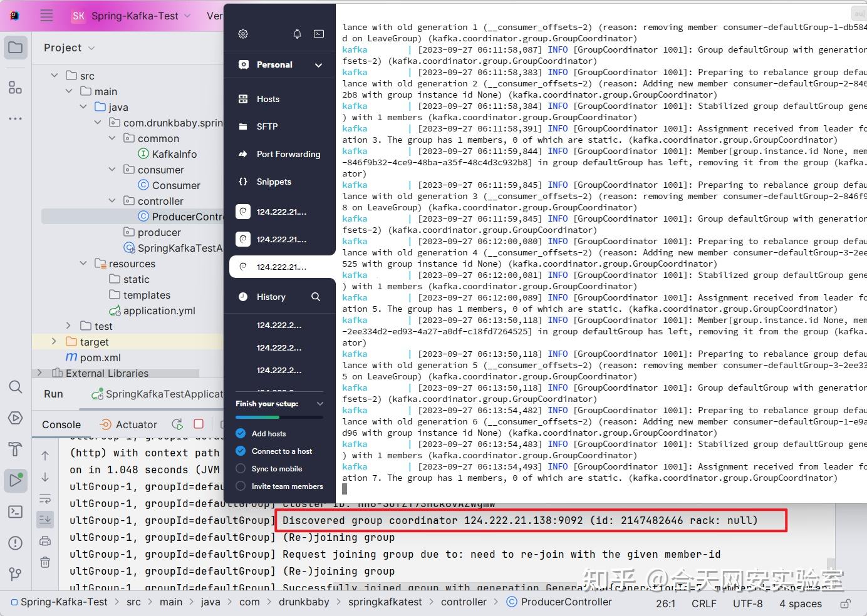Open the Hosts panel in Termius
This screenshot has width=867, height=616.
267,98
